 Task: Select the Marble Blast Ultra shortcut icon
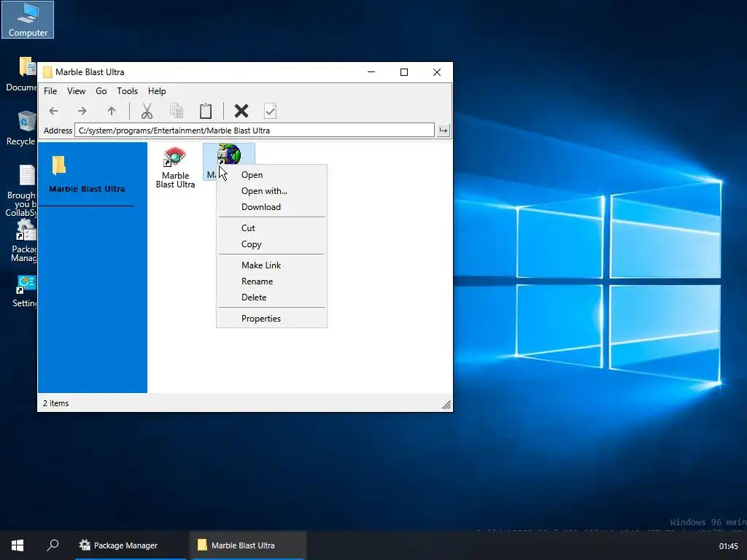pos(175,167)
